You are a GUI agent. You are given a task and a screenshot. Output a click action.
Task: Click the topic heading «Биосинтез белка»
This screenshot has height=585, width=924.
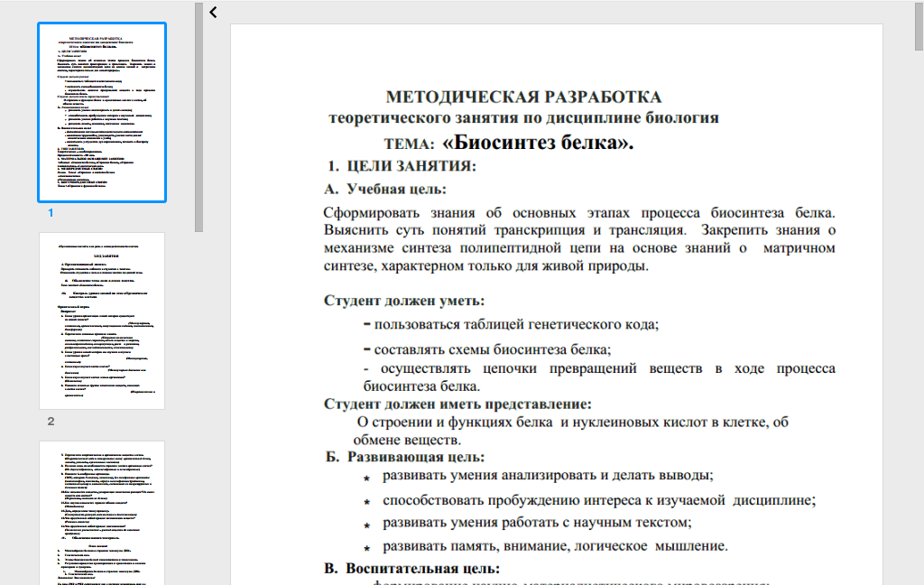[x=539, y=142]
